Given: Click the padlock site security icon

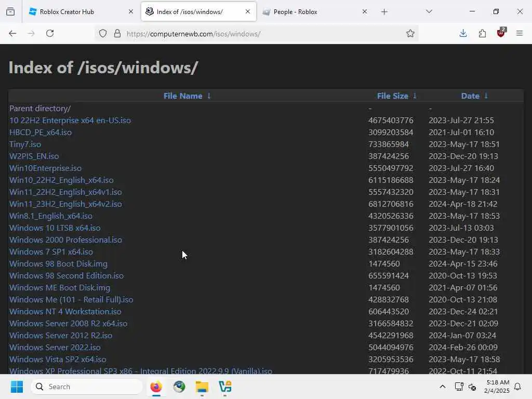Looking at the screenshot, I should (x=117, y=33).
